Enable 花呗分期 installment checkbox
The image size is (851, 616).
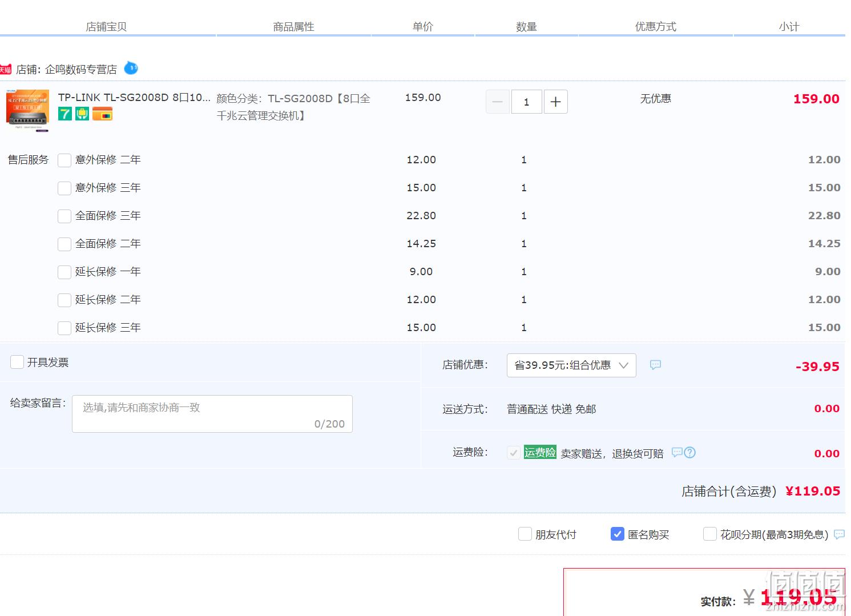710,534
